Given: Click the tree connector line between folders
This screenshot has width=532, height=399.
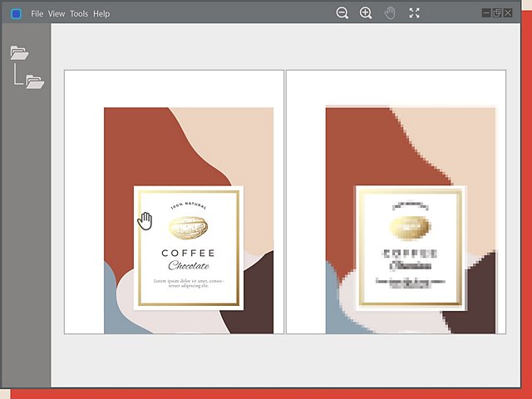Looking at the screenshot, I should pos(18,74).
